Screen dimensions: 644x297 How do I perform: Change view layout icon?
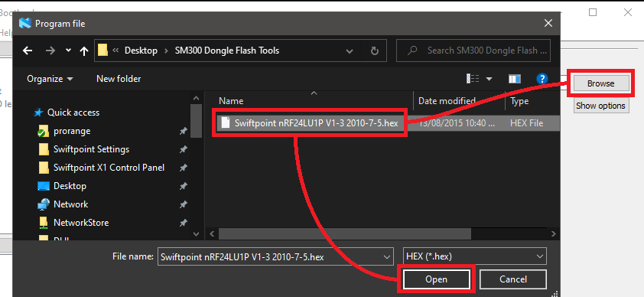coord(473,79)
